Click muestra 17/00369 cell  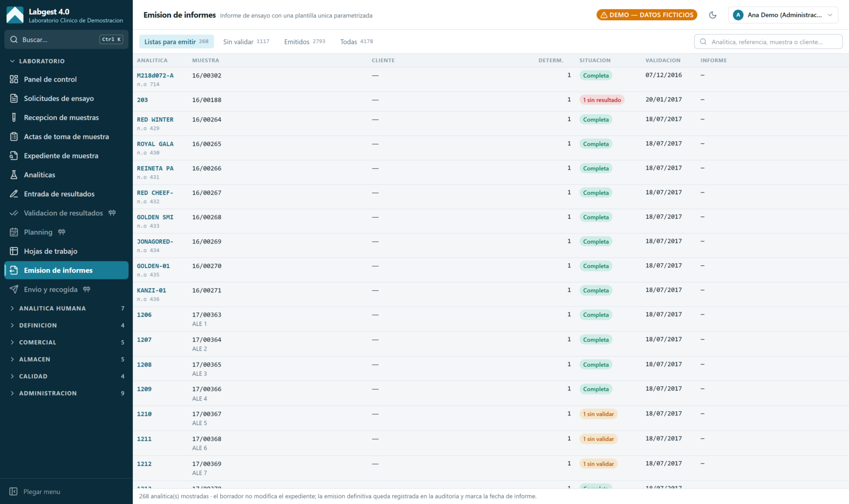point(207,464)
